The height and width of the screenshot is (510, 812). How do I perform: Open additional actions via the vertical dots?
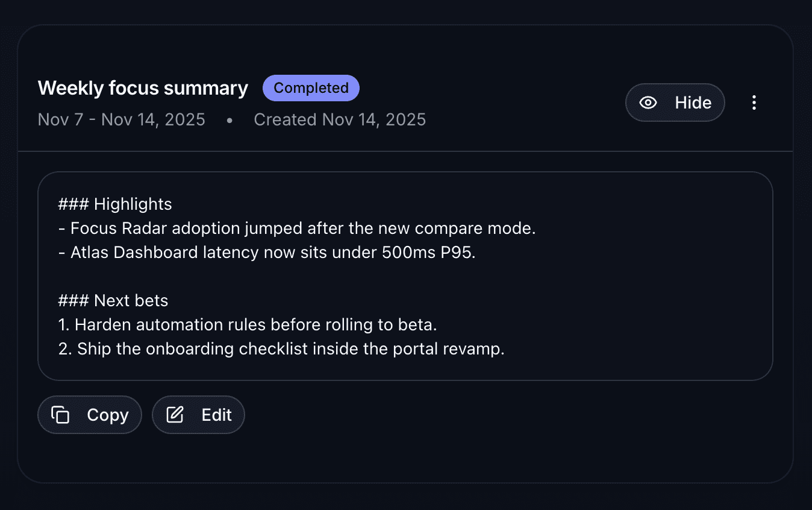point(754,102)
